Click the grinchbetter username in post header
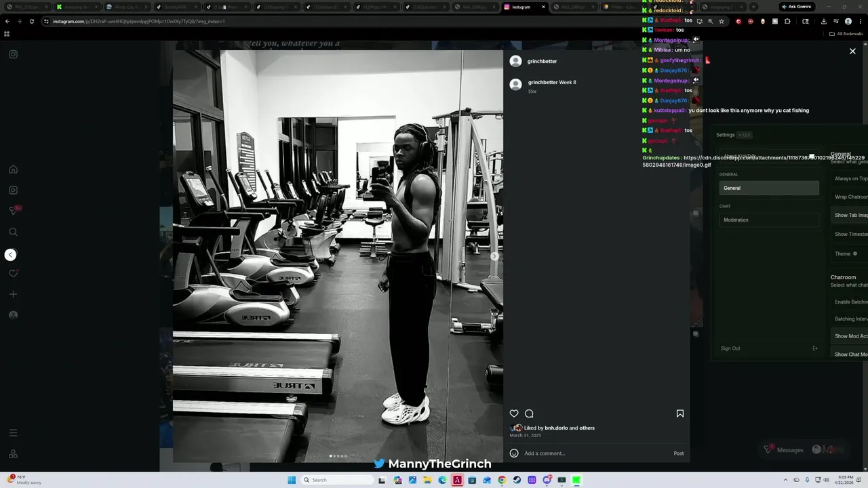Screen dimensions: 868x488 [x=542, y=61]
